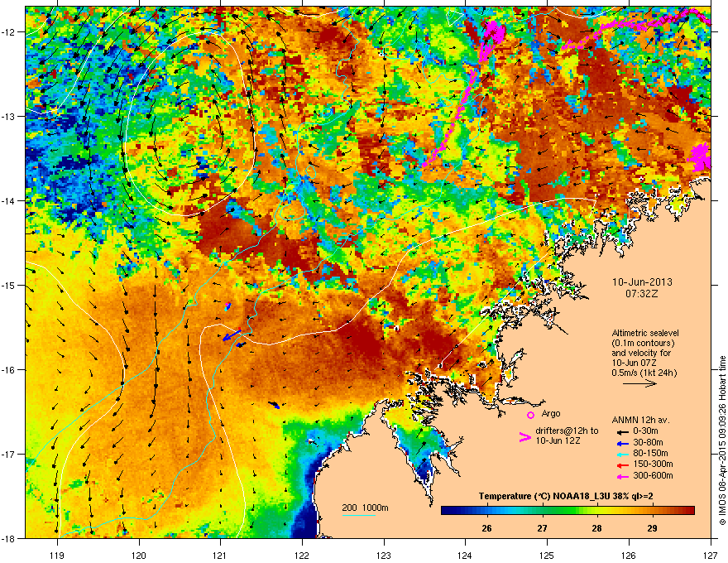The height and width of the screenshot is (563, 728).
Task: Click the longitude axis label 122
Action: [x=302, y=555]
